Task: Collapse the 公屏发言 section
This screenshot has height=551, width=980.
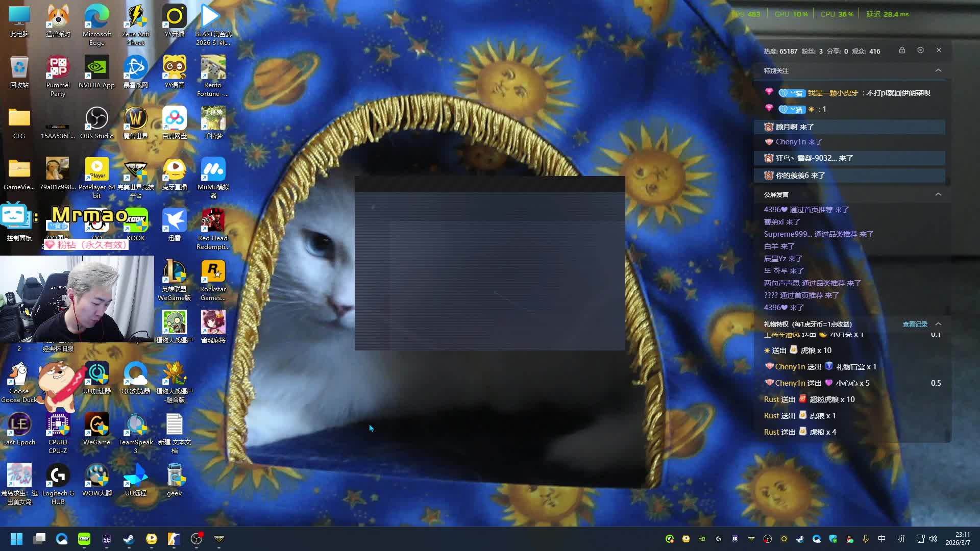Action: (x=938, y=194)
